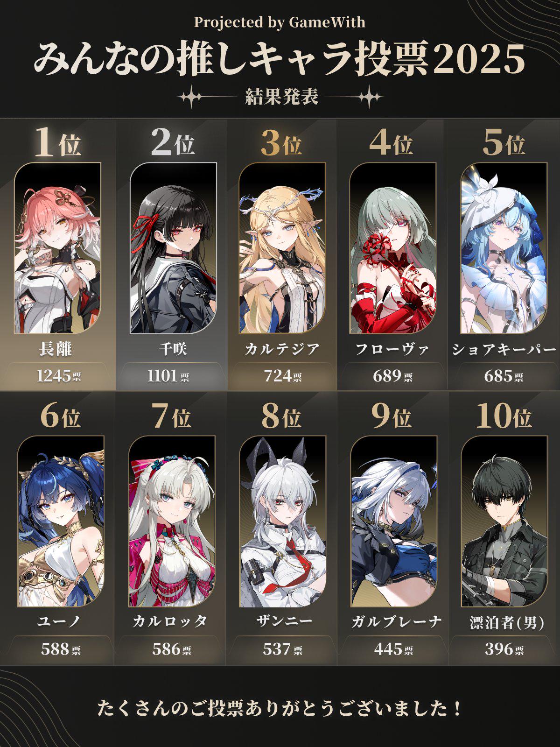Click the 結果発表 subtitle
This screenshot has height=747, width=560.
click(x=282, y=97)
